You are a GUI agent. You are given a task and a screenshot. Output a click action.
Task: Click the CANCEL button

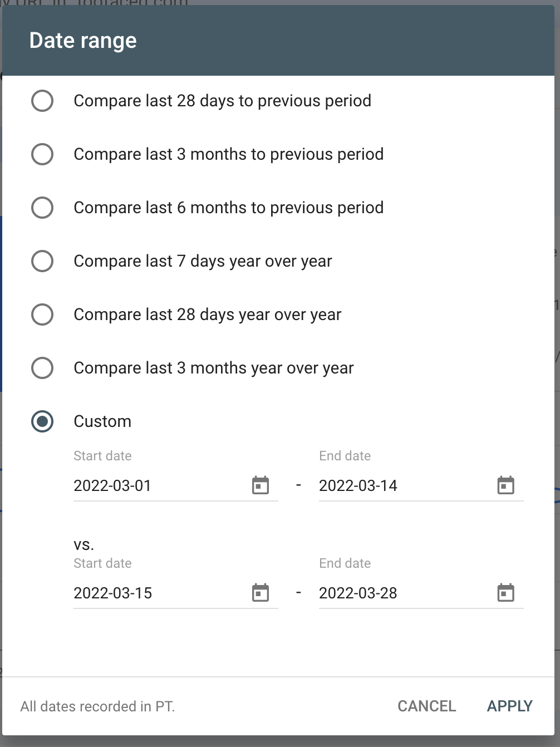(x=426, y=706)
